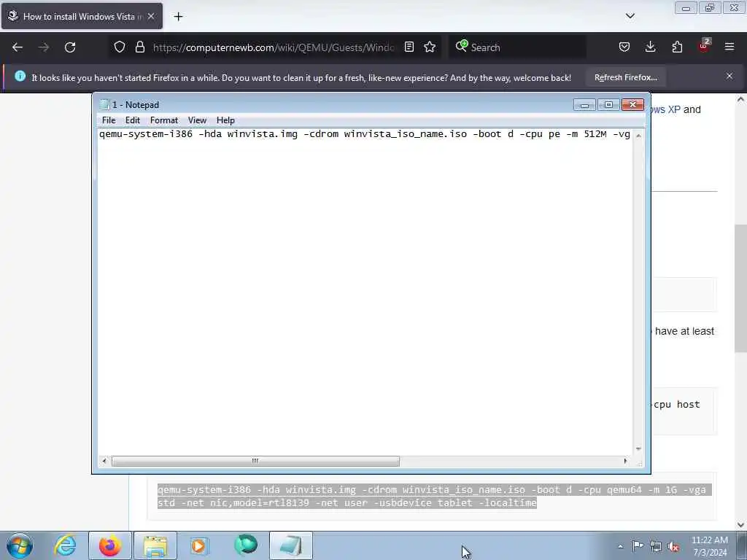Viewport: 747px width, 560px height.
Task: Open the Windows Start orb
Action: [x=20, y=545]
